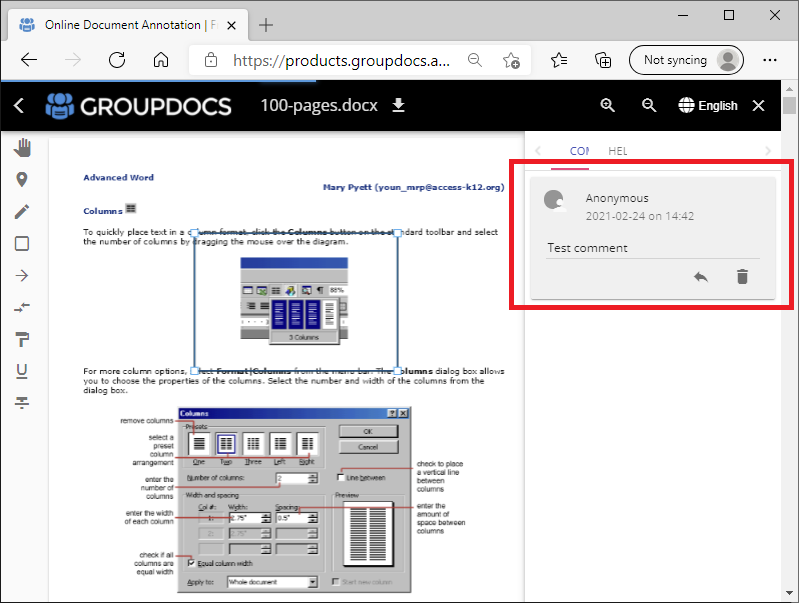This screenshot has width=799, height=603.
Task: Select the hand pan tool
Action: [x=22, y=148]
